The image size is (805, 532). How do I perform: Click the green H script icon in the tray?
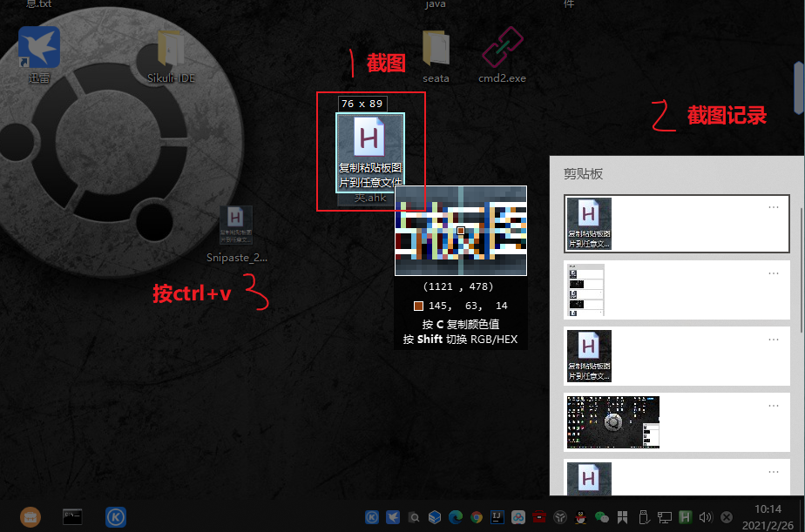pos(686,516)
